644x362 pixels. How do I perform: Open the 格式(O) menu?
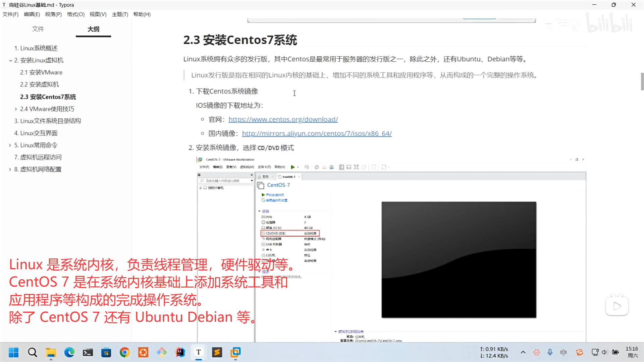75,14
